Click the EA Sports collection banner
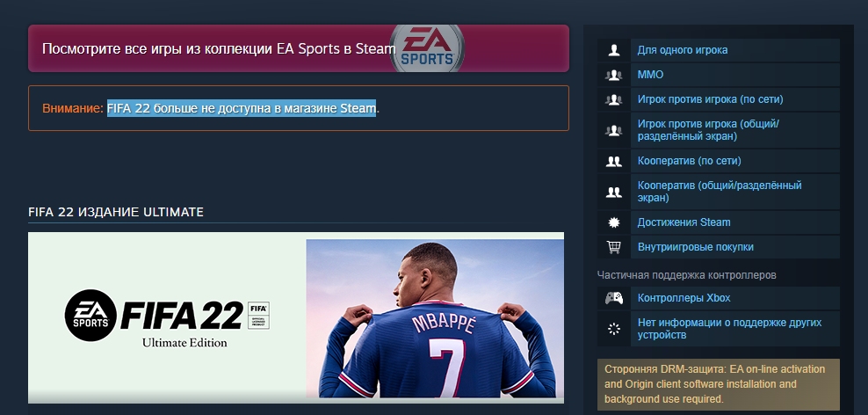Image resolution: width=868 pixels, height=415 pixels. (x=299, y=48)
